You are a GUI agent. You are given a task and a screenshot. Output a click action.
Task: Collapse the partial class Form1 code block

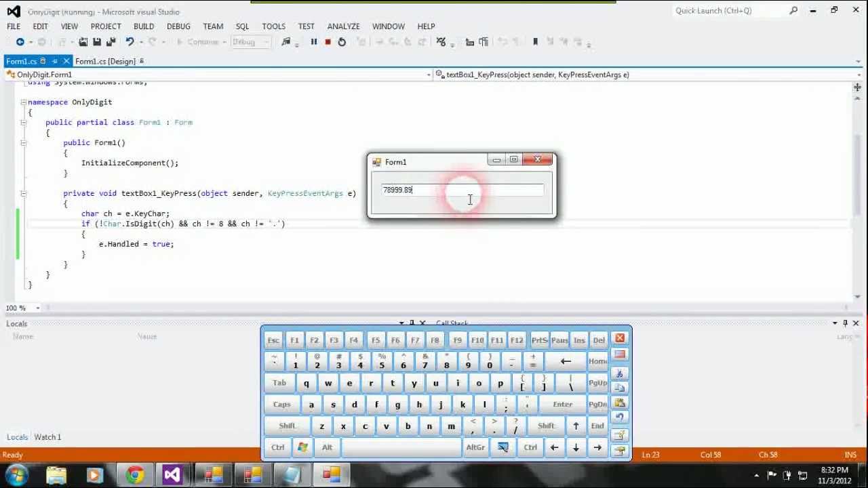coord(23,123)
